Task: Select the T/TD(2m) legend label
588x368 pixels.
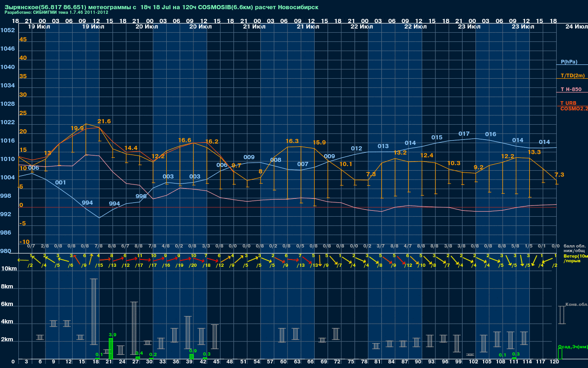Action: (x=572, y=75)
